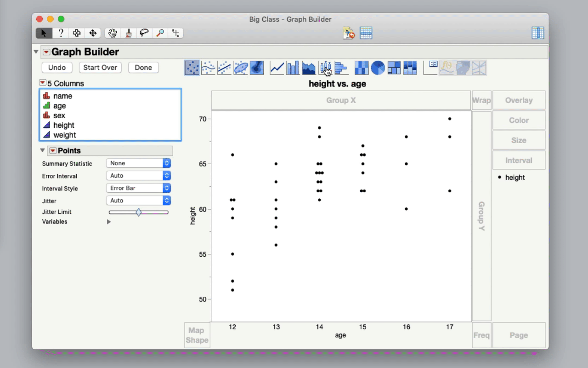The width and height of the screenshot is (588, 368).
Task: Click the Heatmap element icon
Action: coord(362,68)
